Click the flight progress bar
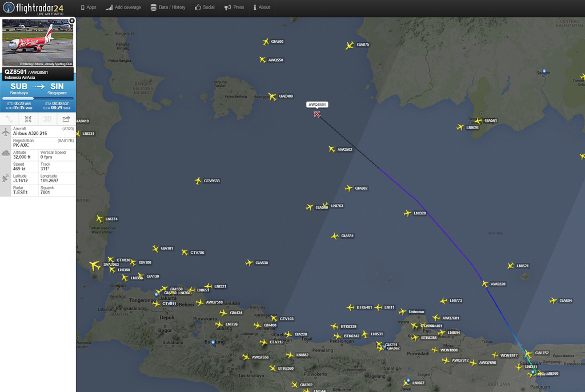Image resolution: width=585 pixels, height=392 pixels. (38, 98)
